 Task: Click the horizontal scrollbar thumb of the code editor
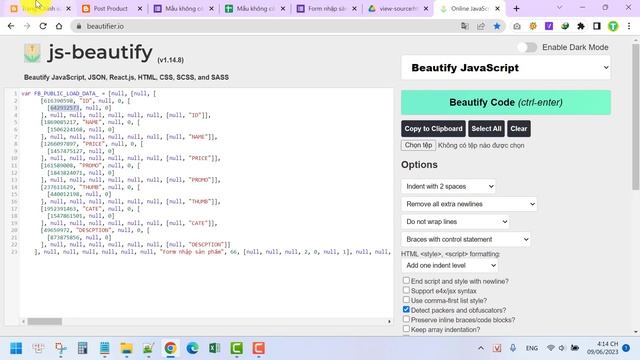(45, 322)
